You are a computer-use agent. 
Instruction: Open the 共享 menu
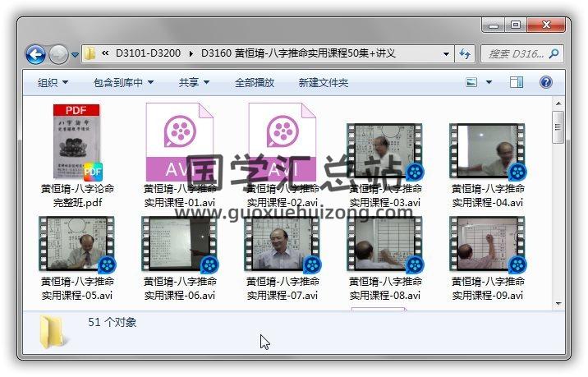tap(194, 82)
